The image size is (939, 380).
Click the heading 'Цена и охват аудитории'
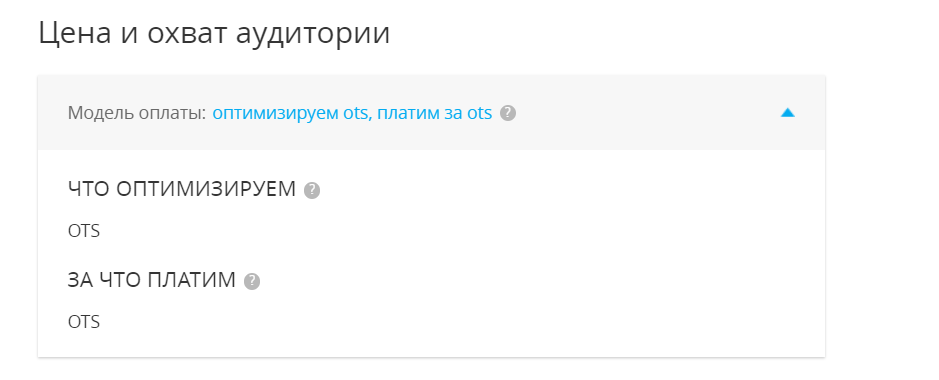pos(214,34)
